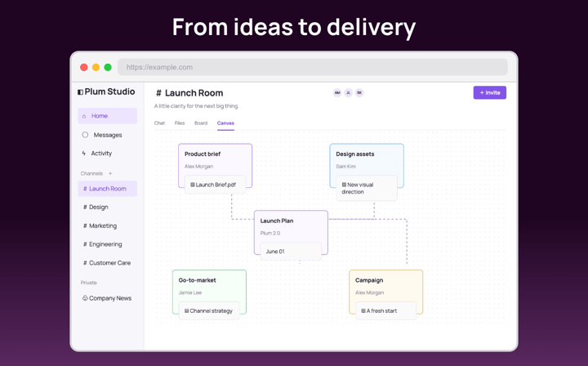Switch to the Files tab
588x366 pixels.
click(x=180, y=123)
